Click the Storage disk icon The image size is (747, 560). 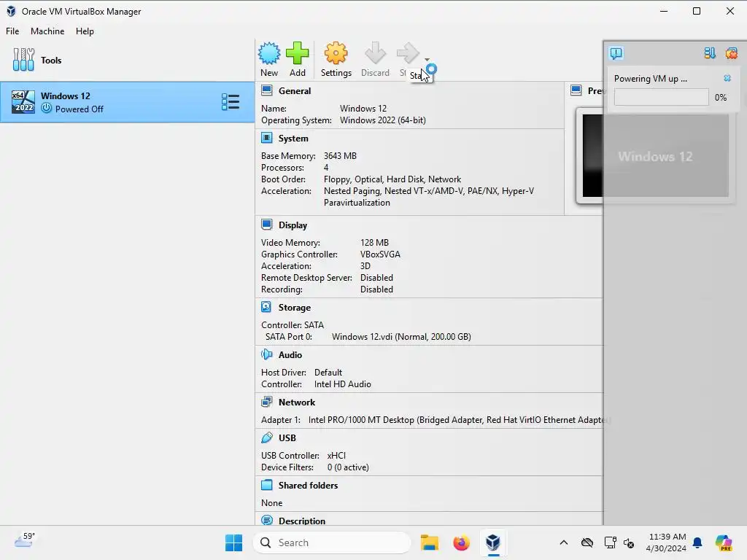click(267, 307)
